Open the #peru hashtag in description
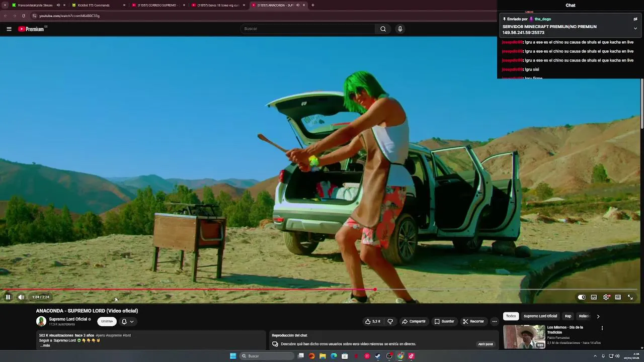Viewport: 644px width, 362px height. coord(100,335)
